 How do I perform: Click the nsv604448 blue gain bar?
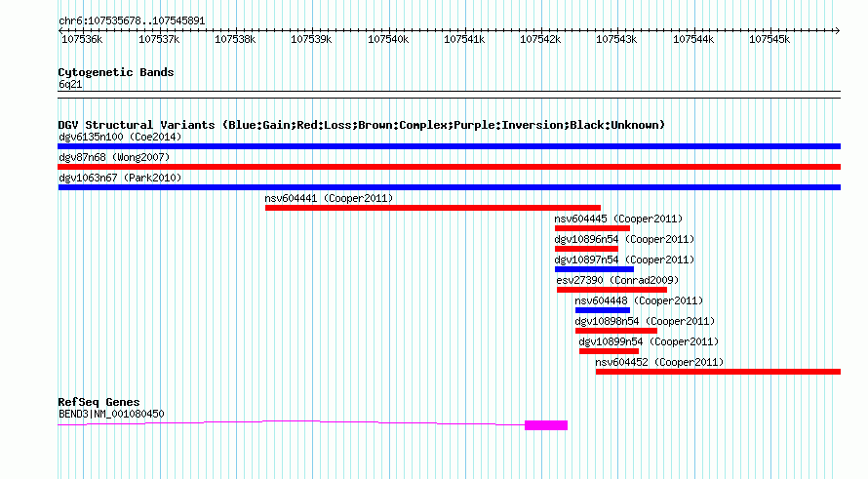pyautogui.click(x=603, y=310)
